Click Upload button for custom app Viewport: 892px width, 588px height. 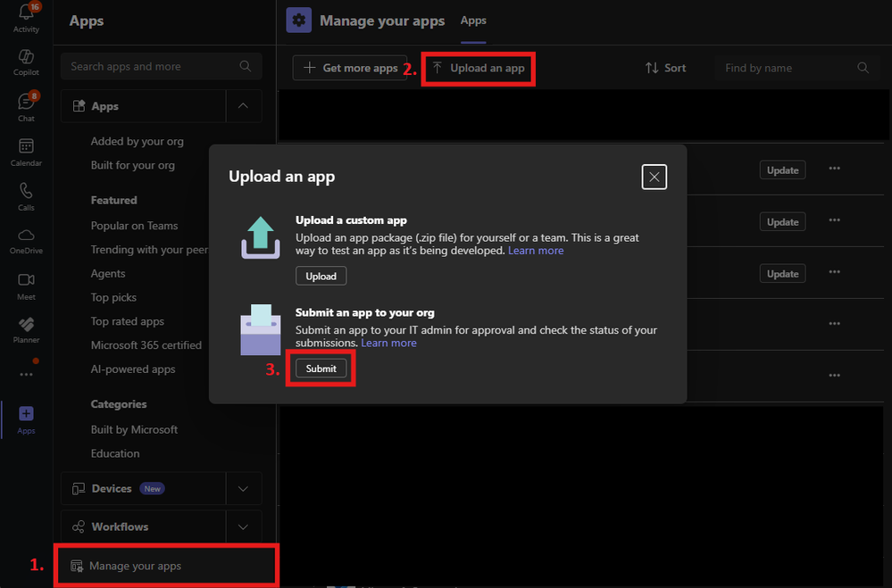coord(321,276)
